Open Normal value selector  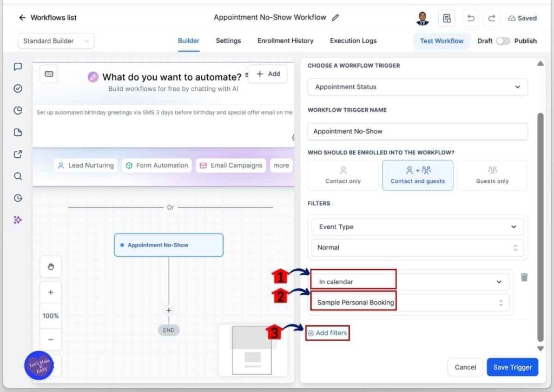[x=418, y=248]
